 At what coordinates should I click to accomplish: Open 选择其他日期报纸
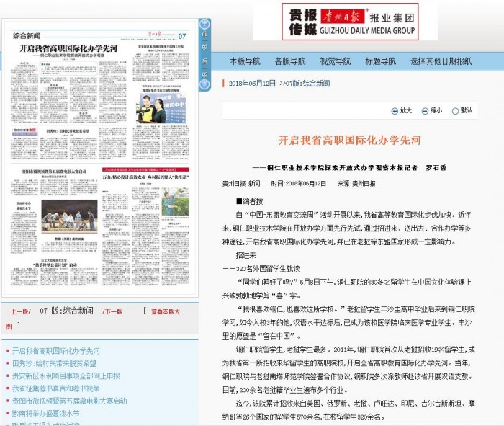441,61
